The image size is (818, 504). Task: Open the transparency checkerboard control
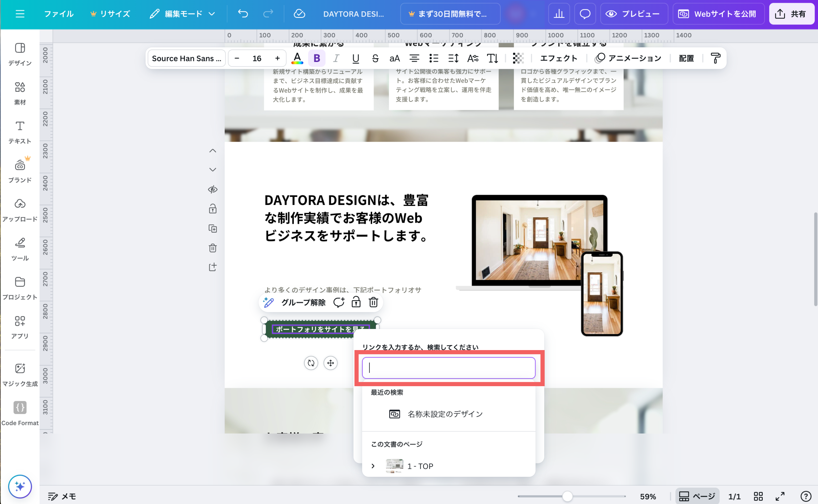pyautogui.click(x=518, y=58)
